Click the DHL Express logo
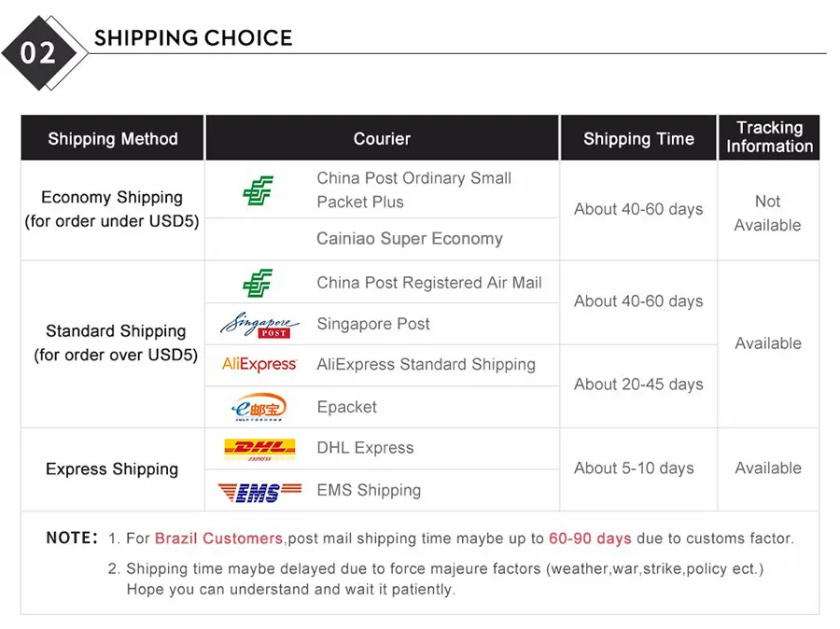Viewport: 840px width, 629px height. coord(259,449)
